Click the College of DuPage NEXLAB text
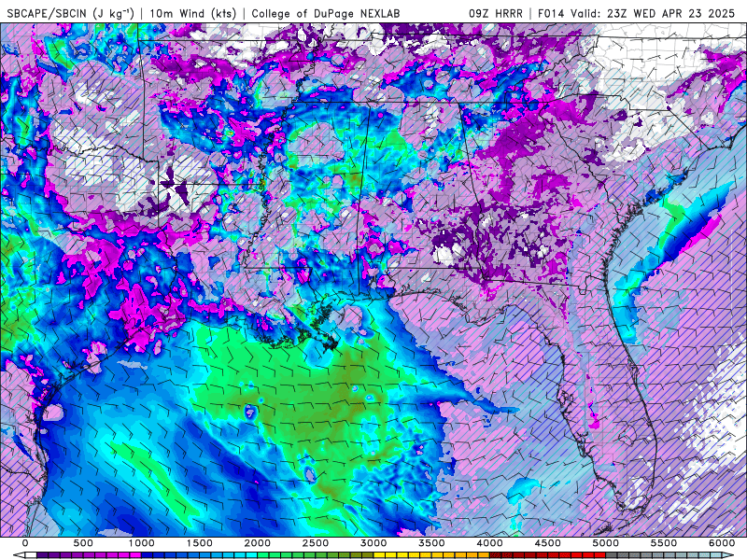The height and width of the screenshot is (560, 747). point(326,13)
